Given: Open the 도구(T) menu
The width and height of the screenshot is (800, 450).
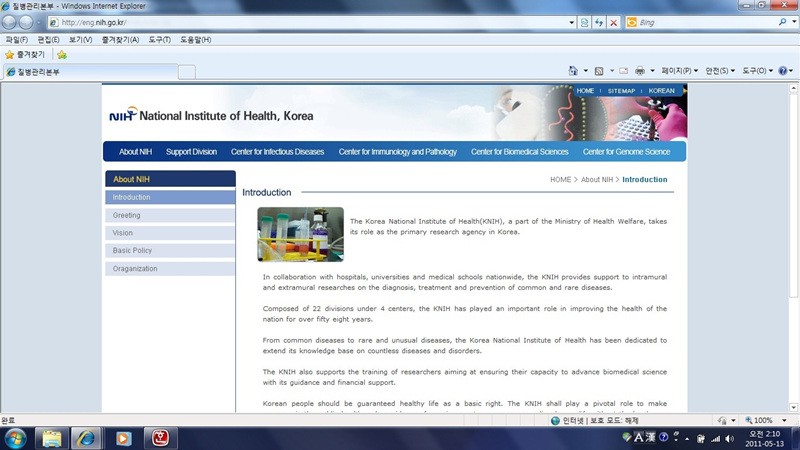Looking at the screenshot, I should (160, 39).
